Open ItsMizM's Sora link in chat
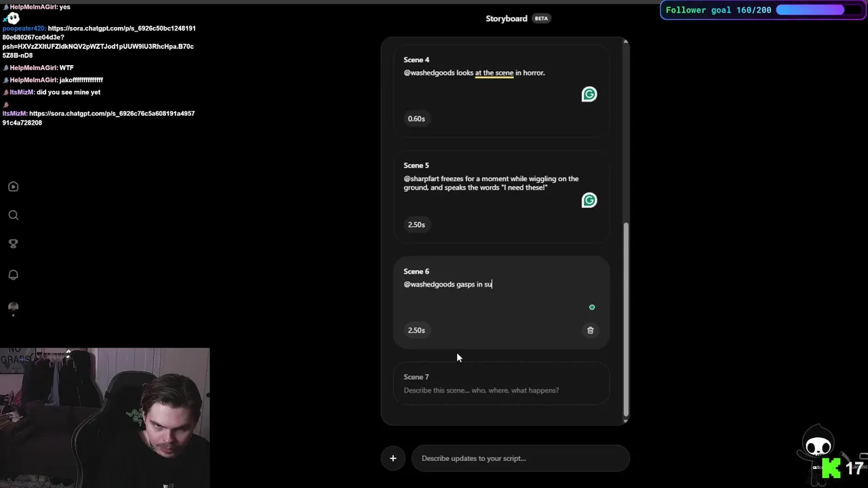Viewport: 868px width, 488px height. [x=98, y=118]
